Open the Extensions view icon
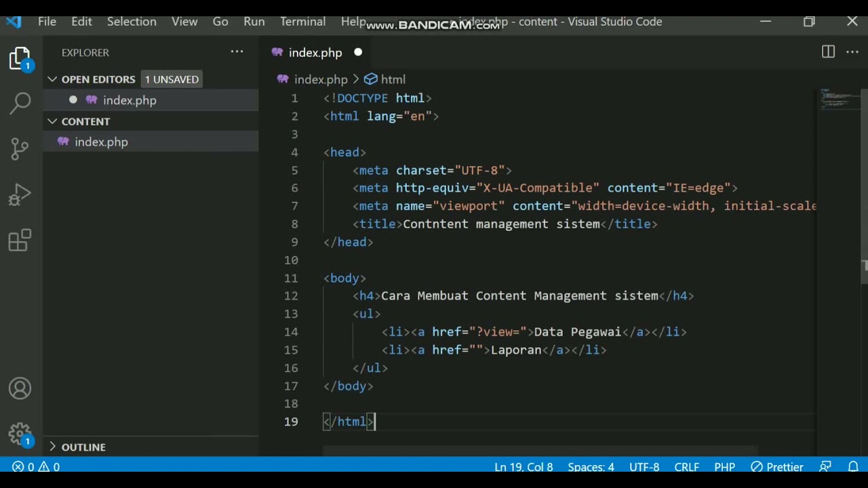Image resolution: width=868 pixels, height=488 pixels. [x=20, y=240]
